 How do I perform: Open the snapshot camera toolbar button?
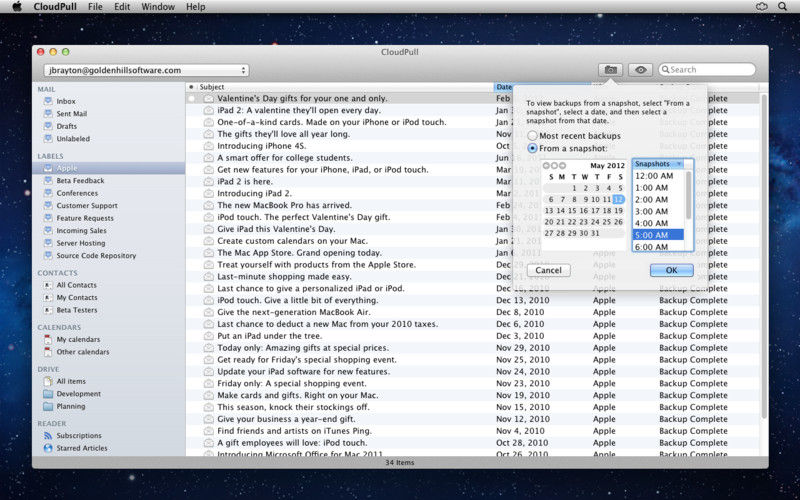click(x=610, y=70)
